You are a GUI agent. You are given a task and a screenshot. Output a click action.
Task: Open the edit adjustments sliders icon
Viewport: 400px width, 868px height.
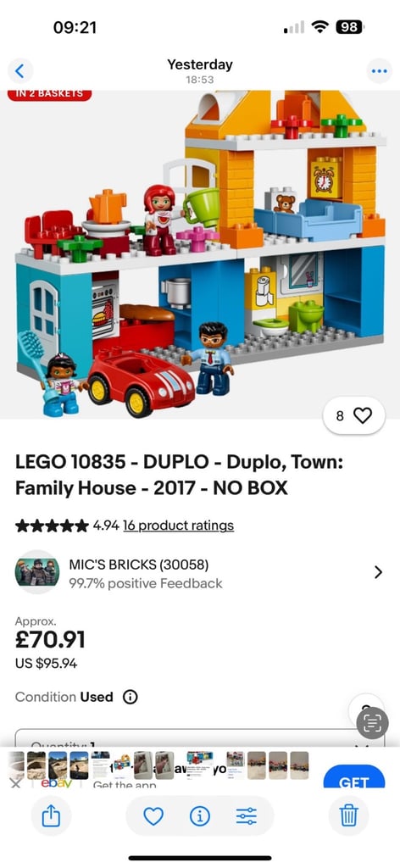coord(247,815)
